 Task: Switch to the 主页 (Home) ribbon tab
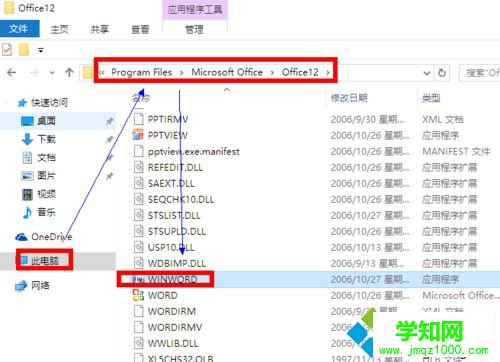pos(59,29)
